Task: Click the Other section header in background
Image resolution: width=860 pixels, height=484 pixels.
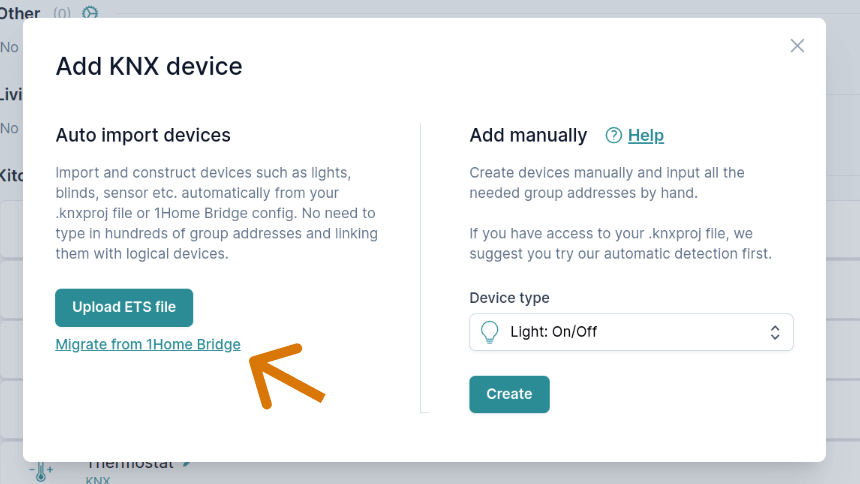Action: [21, 13]
